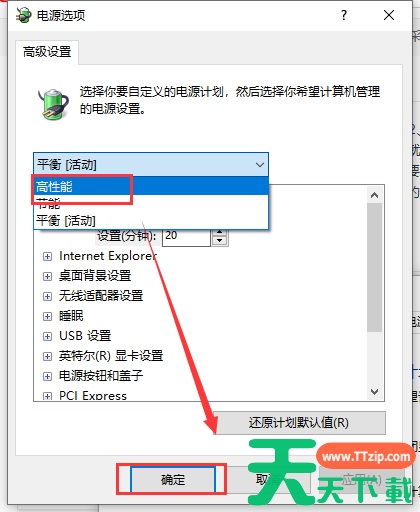Expand the 桌面背景设置 node
This screenshot has height=512, width=420.
(x=47, y=276)
